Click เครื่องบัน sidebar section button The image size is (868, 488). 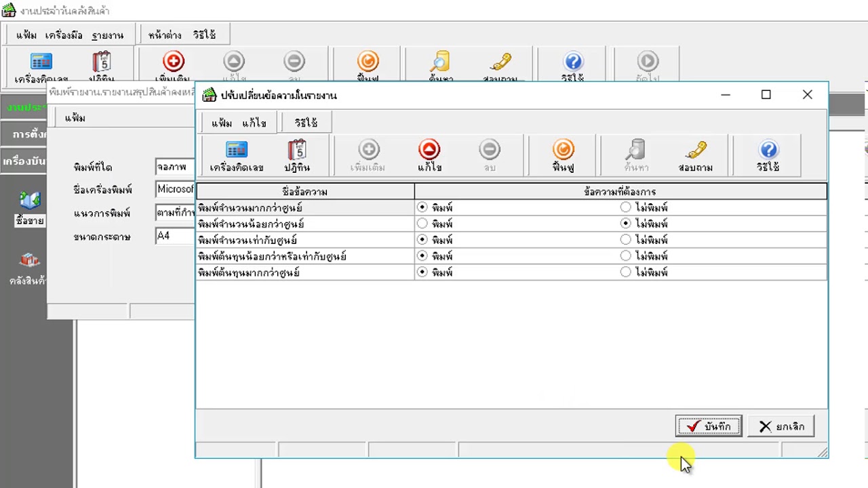point(23,162)
